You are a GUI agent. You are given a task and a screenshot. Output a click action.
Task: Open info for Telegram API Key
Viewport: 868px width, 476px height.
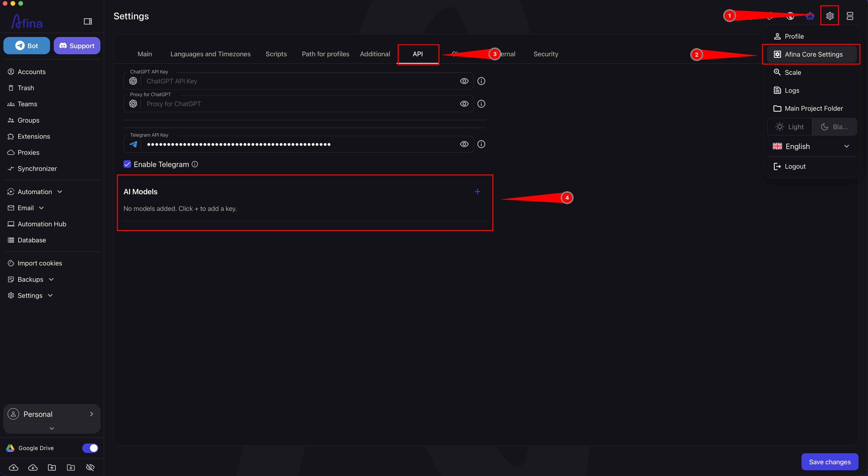pyautogui.click(x=481, y=144)
